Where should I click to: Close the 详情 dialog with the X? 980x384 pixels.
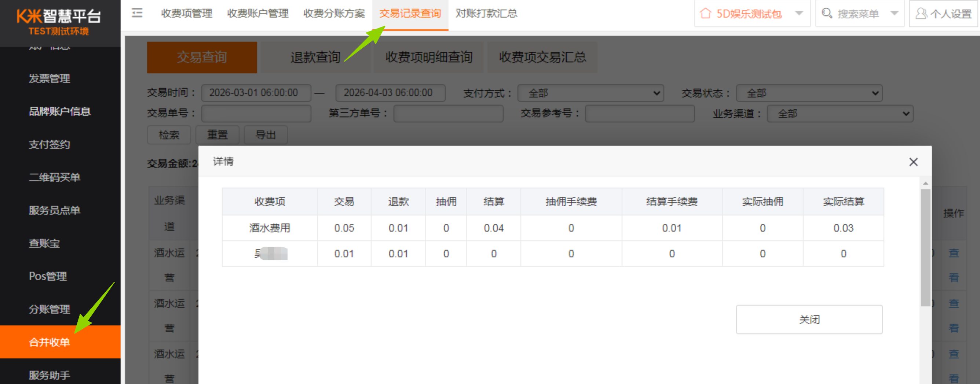click(x=913, y=162)
